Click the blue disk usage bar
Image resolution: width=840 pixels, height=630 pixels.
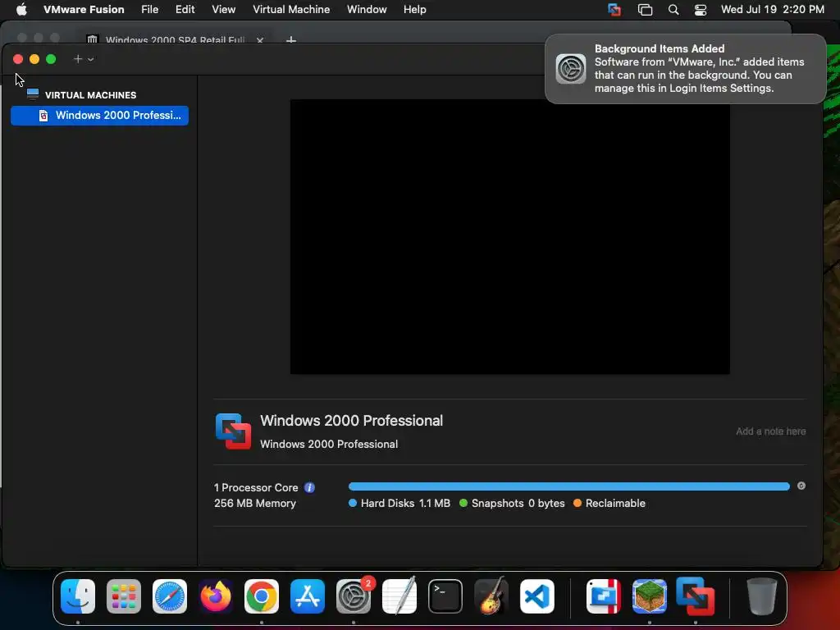[569, 486]
